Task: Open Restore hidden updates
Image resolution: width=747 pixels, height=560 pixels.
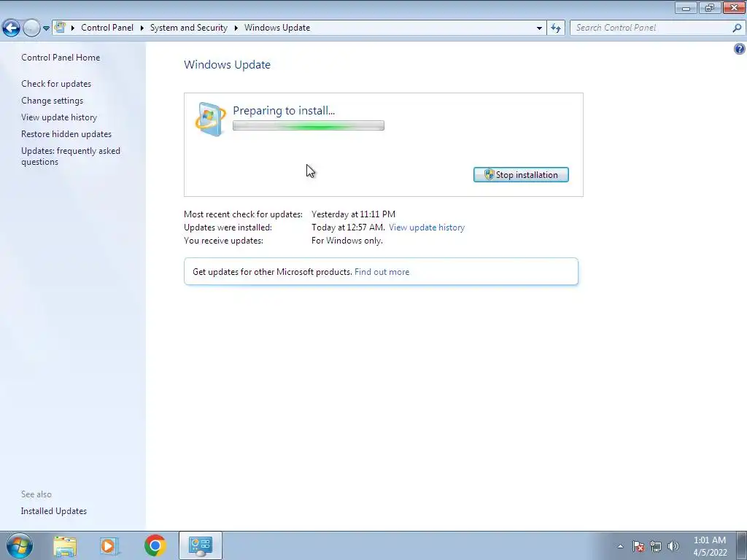Action: [x=66, y=134]
